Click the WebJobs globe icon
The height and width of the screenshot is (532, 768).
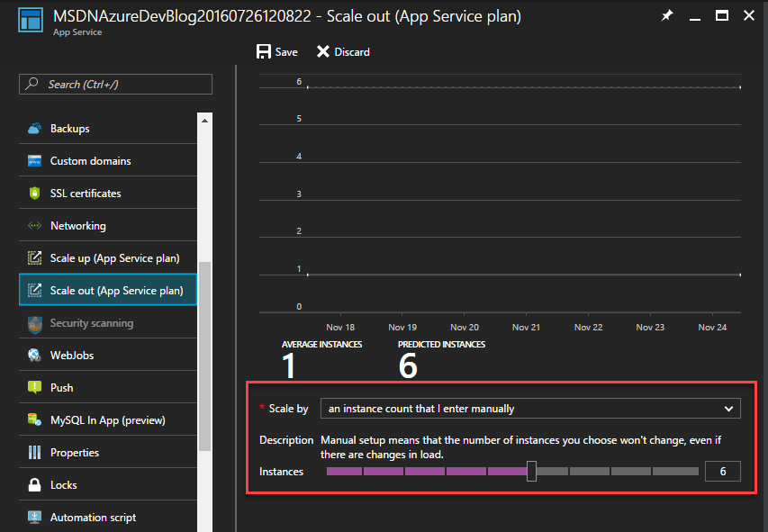[x=34, y=356]
